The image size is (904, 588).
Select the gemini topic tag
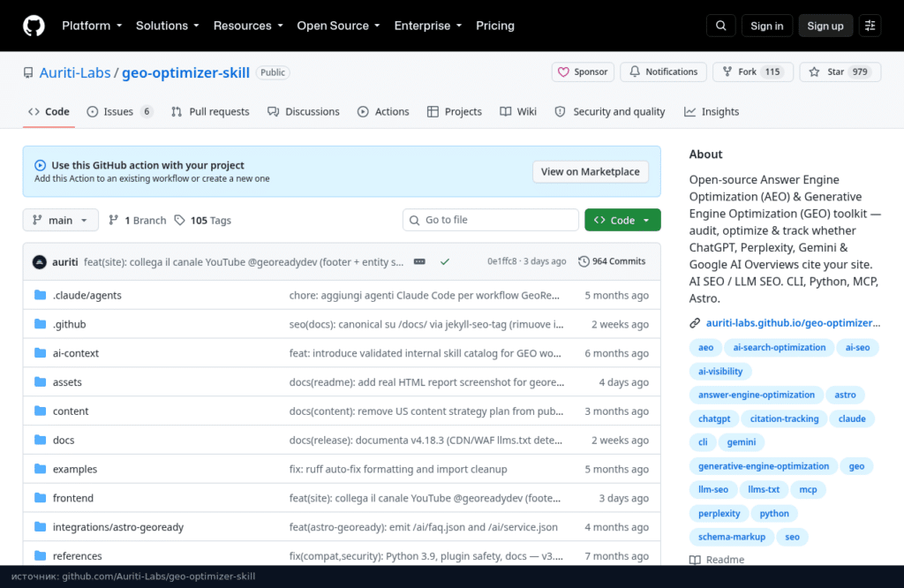pos(741,442)
